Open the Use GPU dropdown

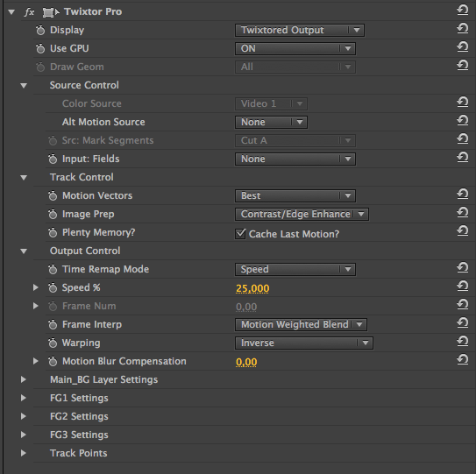coord(295,48)
